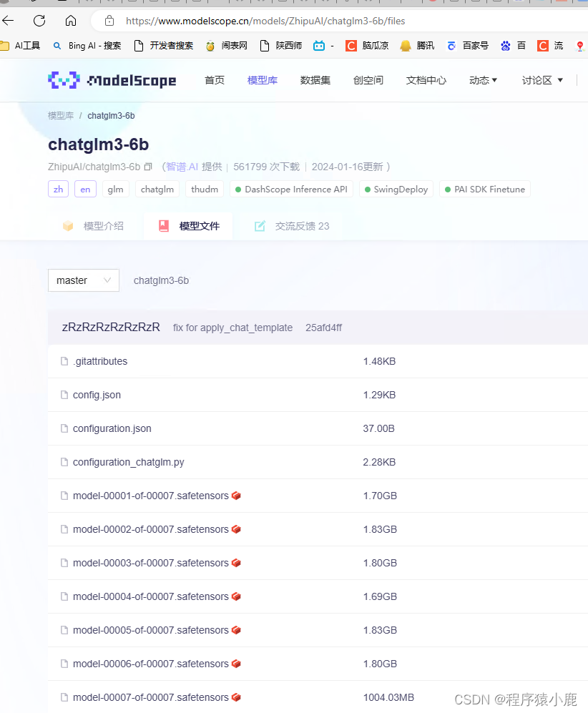Click the chatglm3-6b path next to master
The height and width of the screenshot is (713, 588).
(161, 280)
